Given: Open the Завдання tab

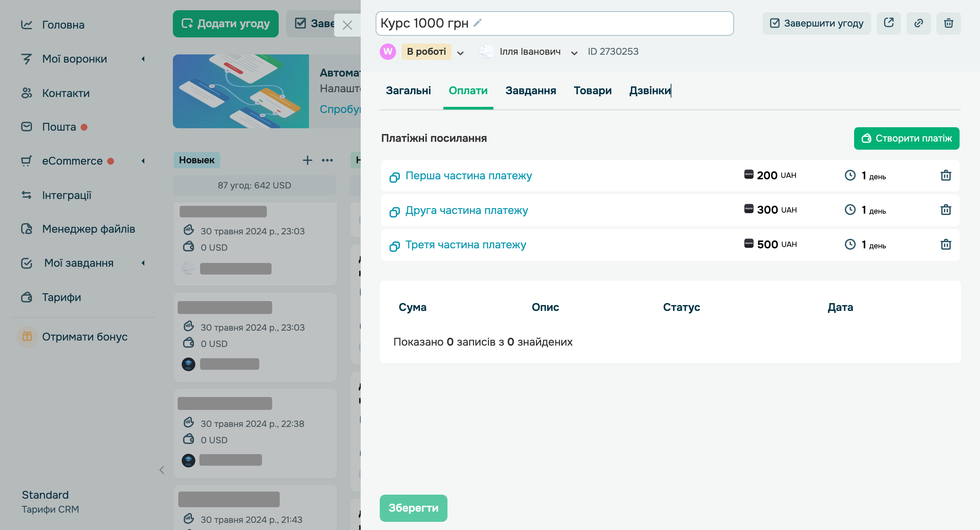Looking at the screenshot, I should (x=530, y=90).
